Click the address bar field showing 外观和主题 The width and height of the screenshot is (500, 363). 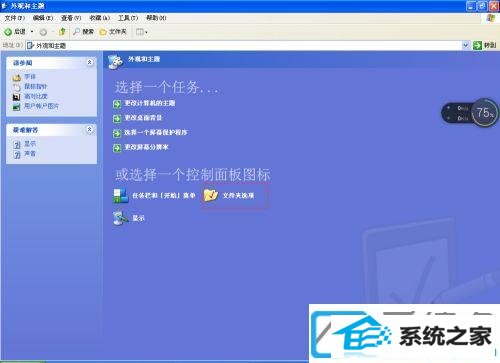[244, 45]
